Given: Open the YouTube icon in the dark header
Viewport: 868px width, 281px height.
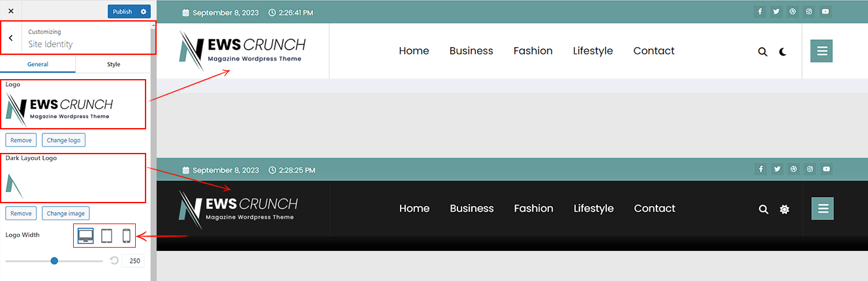Looking at the screenshot, I should (826, 169).
